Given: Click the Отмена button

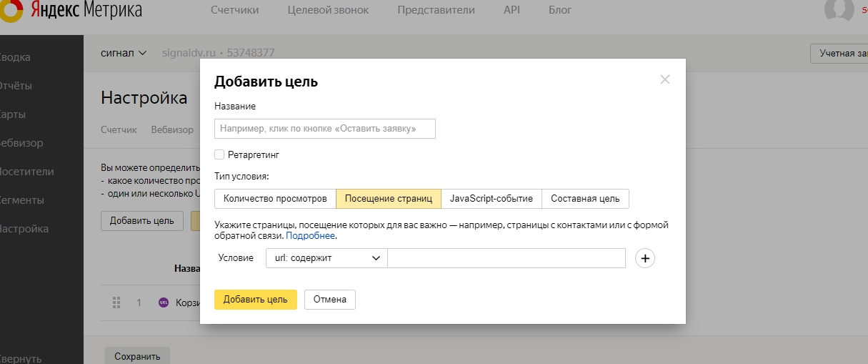Looking at the screenshot, I should pos(329,300).
